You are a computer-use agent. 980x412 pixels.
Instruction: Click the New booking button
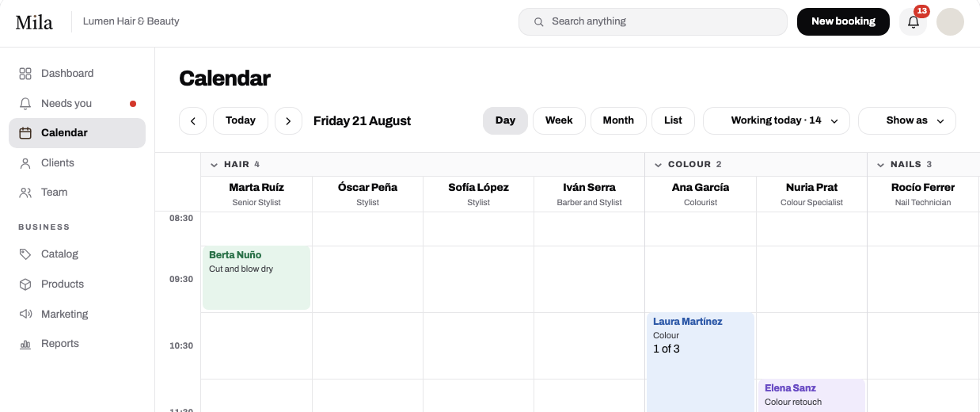[x=843, y=22]
